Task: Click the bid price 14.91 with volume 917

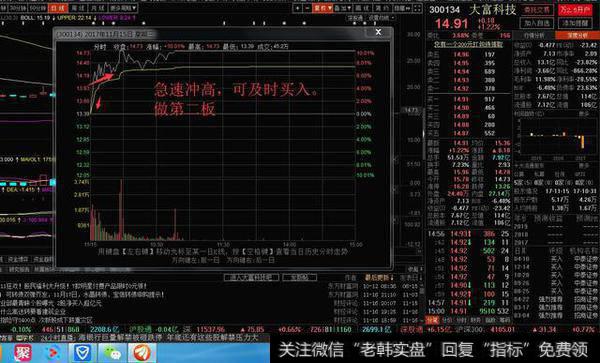Action: pos(461,99)
